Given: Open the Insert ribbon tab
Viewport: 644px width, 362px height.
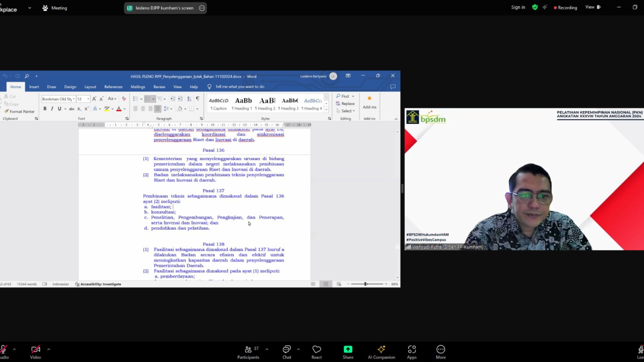Looking at the screenshot, I should pyautogui.click(x=34, y=87).
